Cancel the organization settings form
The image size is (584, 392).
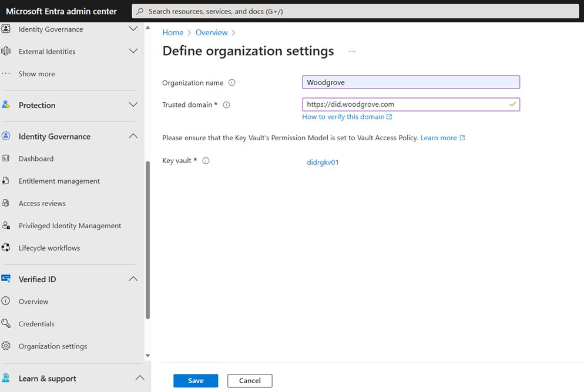[250, 380]
